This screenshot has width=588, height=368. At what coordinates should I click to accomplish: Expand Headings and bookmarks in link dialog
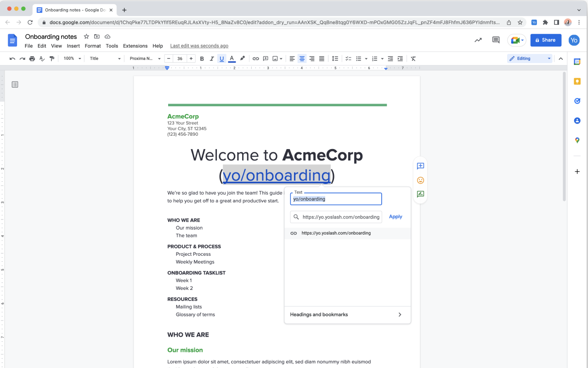point(347,315)
